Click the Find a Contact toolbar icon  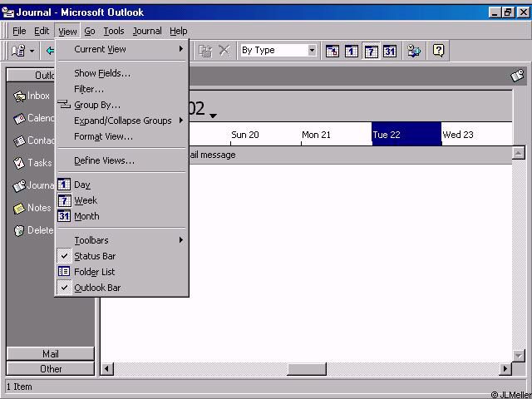(414, 51)
